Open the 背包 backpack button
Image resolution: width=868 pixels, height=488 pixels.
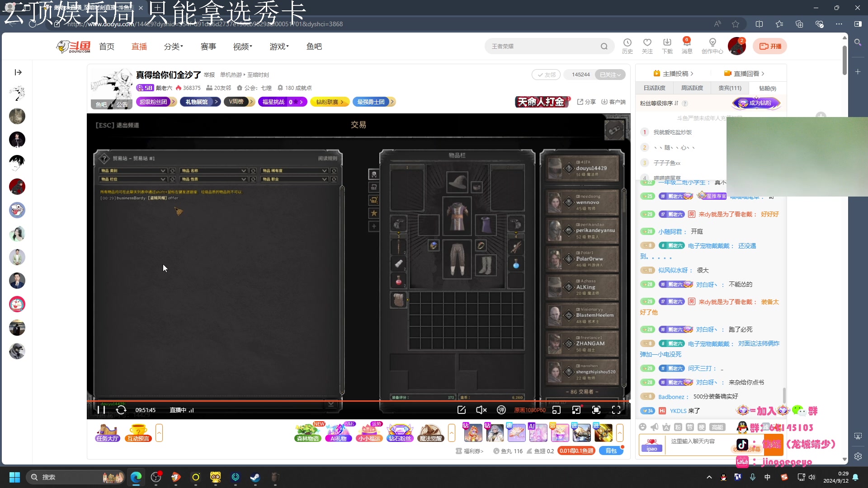tap(611, 451)
